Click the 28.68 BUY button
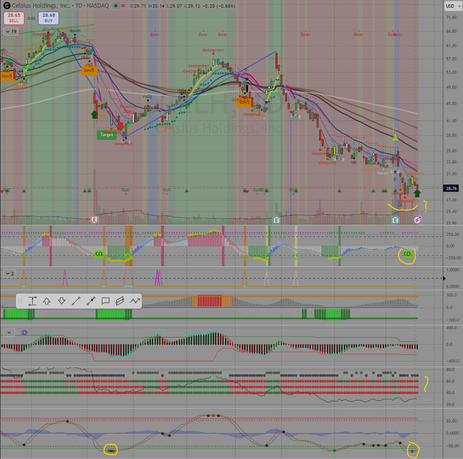The image size is (463, 459). pos(48,18)
